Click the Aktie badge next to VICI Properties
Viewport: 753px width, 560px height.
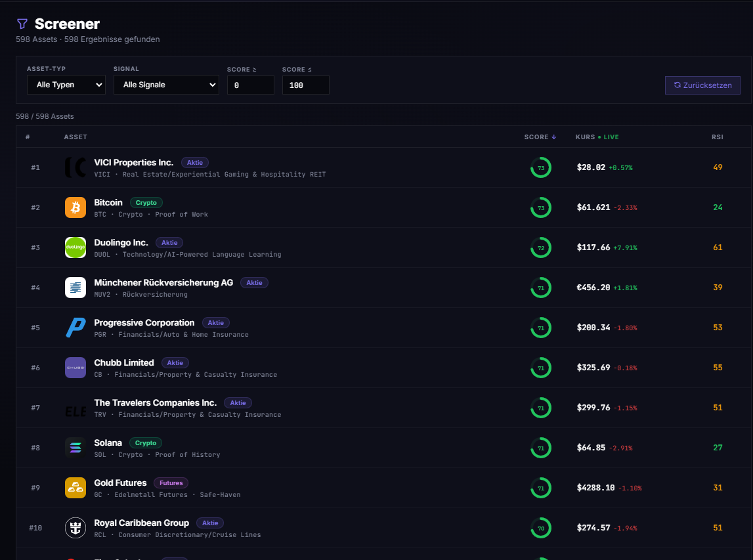click(195, 162)
